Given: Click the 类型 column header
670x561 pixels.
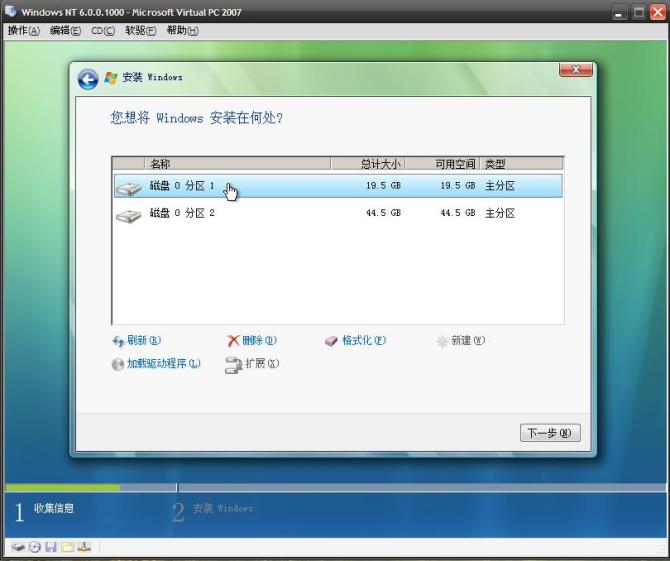Looking at the screenshot, I should click(521, 164).
